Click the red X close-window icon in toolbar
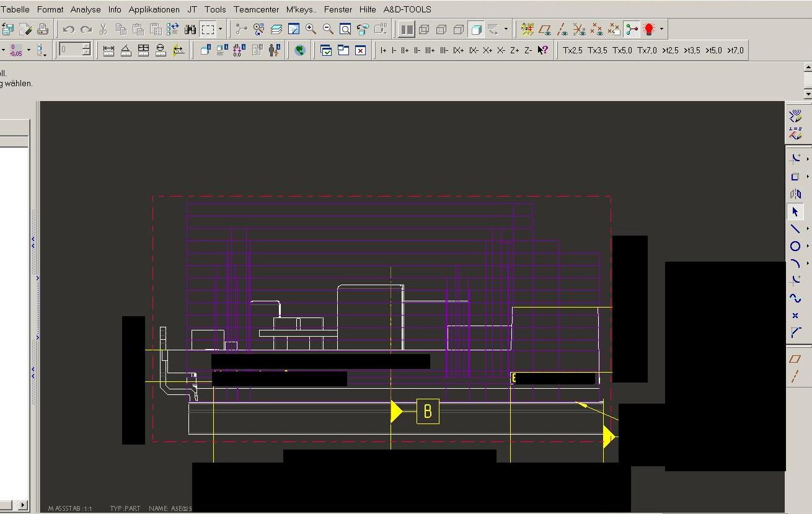The image size is (812, 514). (360, 50)
